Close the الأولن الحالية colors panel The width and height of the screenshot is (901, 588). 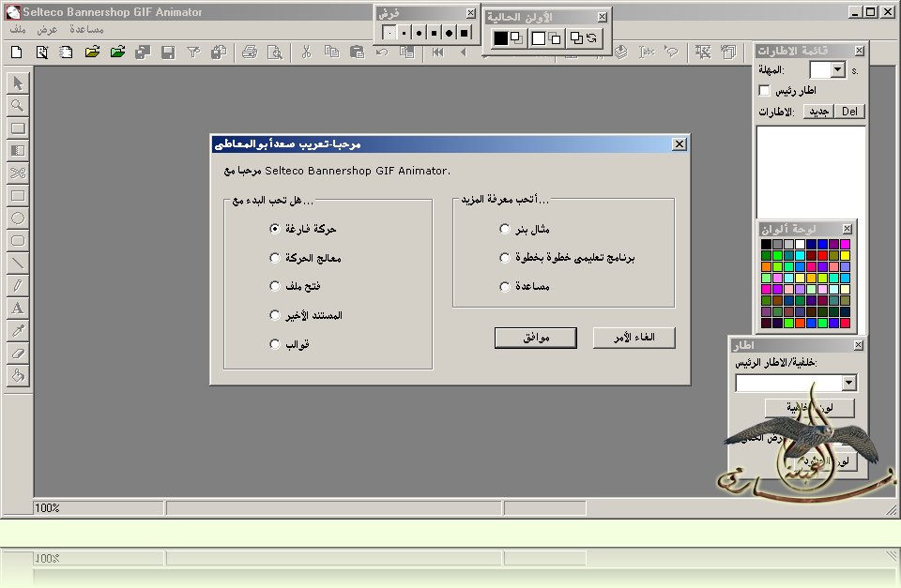(603, 17)
